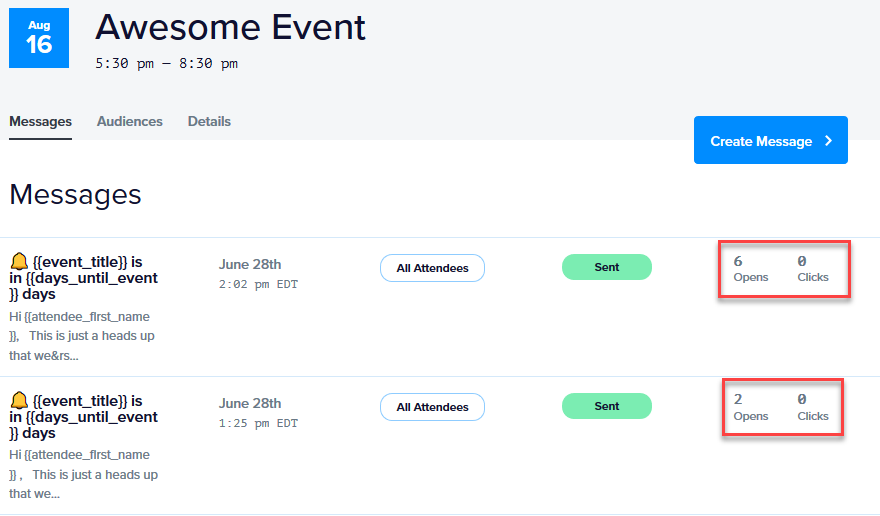Switch to the Details tab
This screenshot has height=516, width=880.
[x=209, y=121]
